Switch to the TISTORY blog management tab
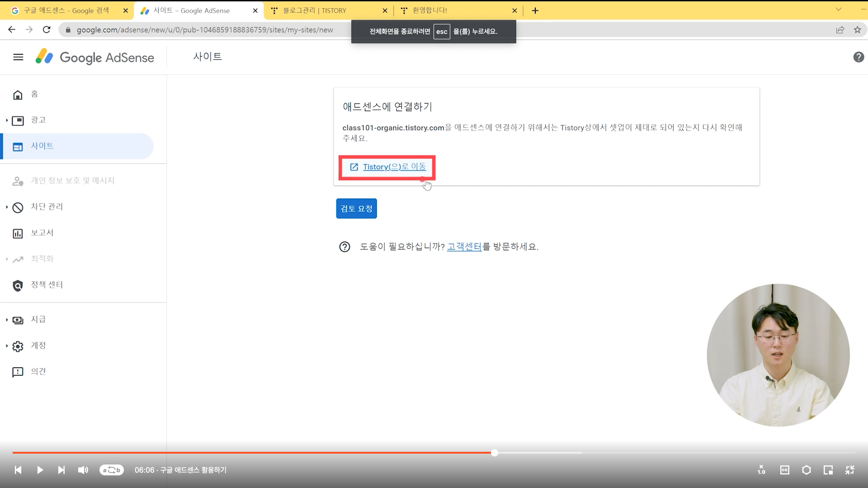Screen dimensions: 868x488 point(315,10)
